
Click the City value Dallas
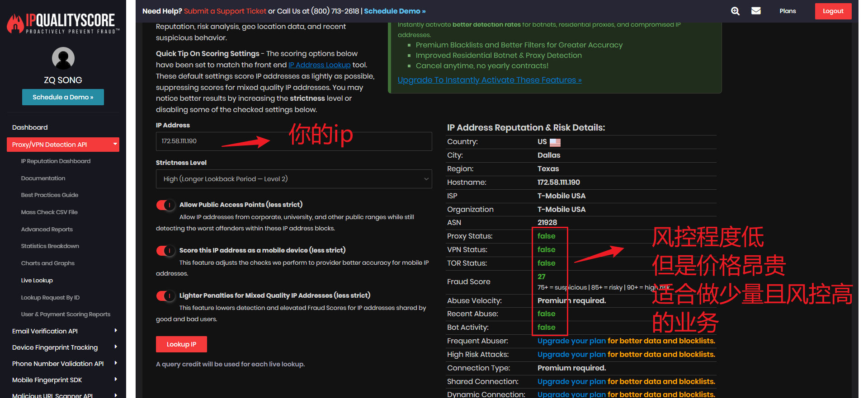click(x=549, y=155)
